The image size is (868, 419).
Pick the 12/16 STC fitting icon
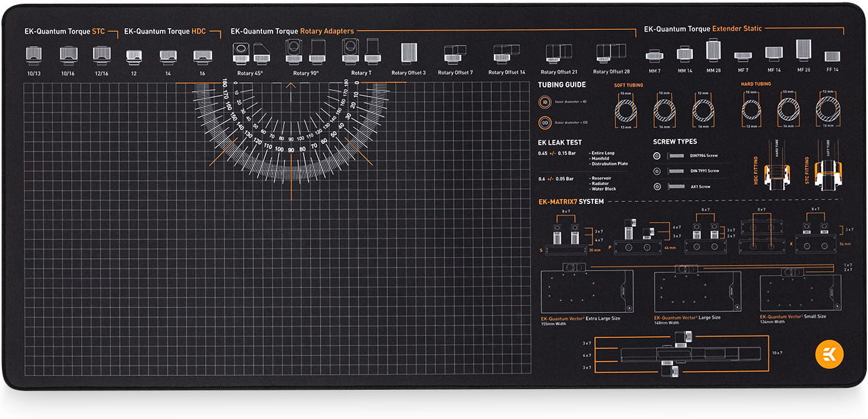click(x=102, y=55)
